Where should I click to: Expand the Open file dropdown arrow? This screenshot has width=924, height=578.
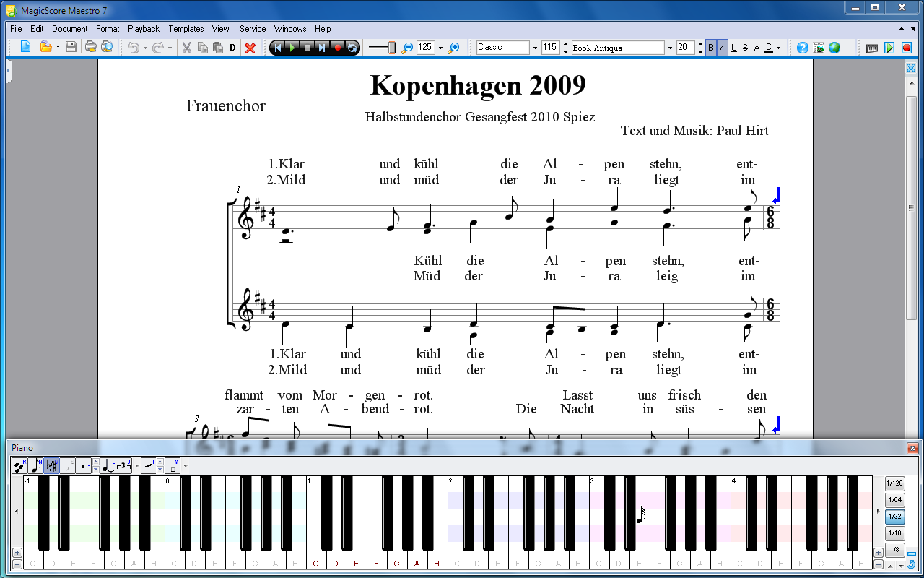(58, 48)
